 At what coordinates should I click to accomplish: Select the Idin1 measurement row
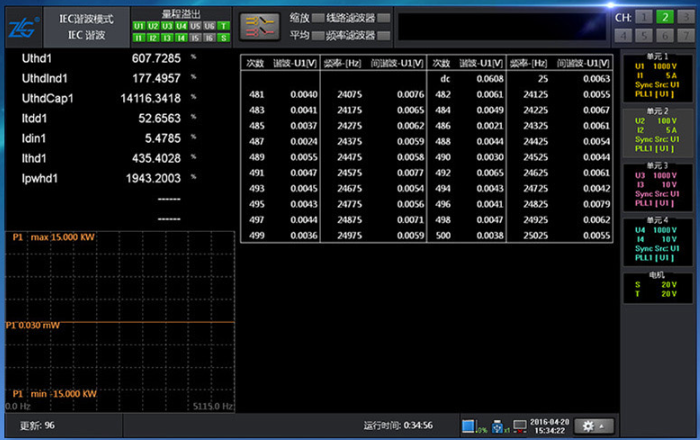[x=109, y=139]
